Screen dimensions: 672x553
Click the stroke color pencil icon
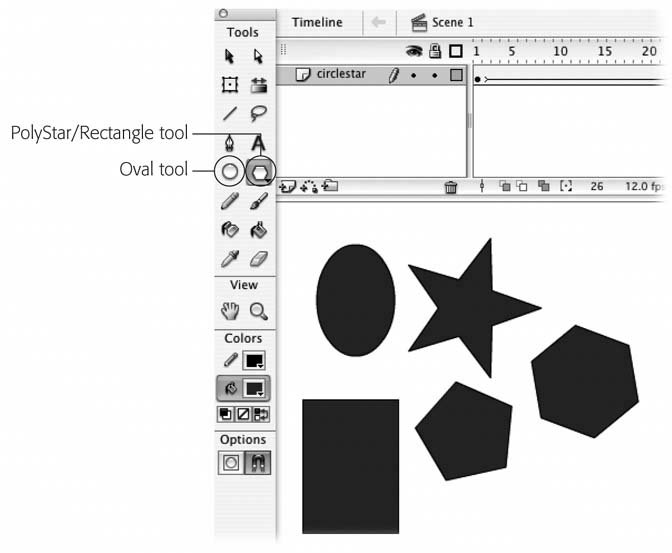[231, 360]
